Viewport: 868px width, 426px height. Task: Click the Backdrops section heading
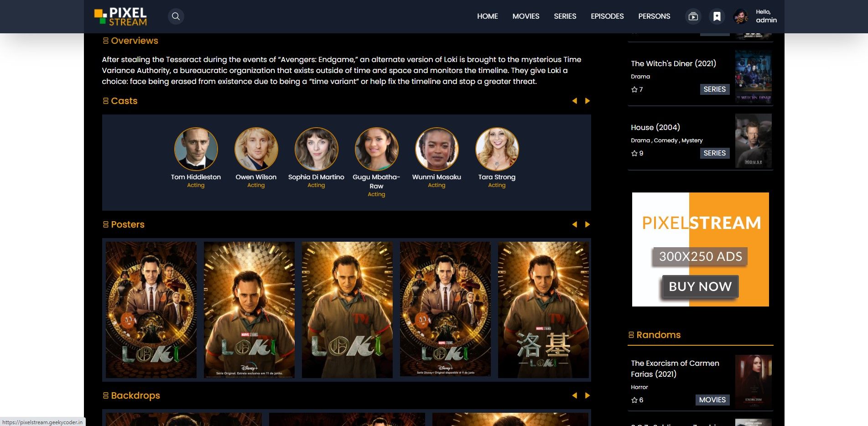(x=131, y=395)
